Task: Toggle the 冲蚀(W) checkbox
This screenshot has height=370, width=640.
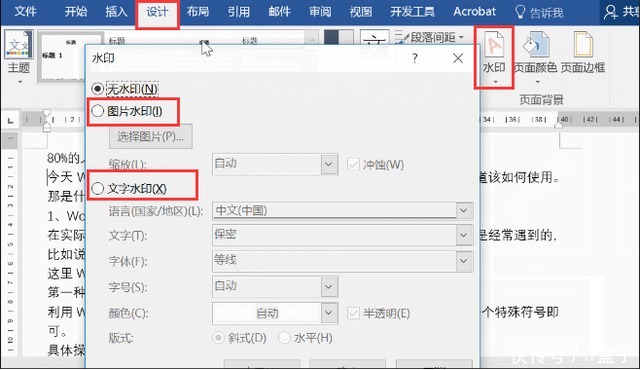Action: click(353, 164)
